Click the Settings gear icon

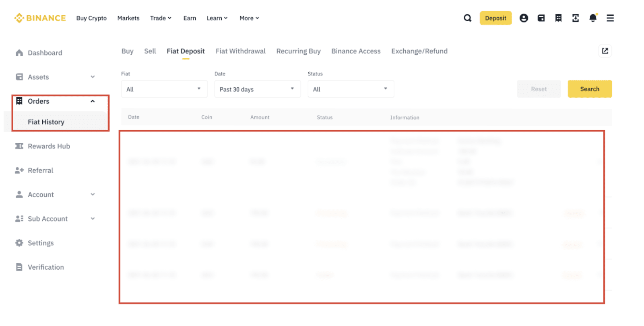click(19, 243)
